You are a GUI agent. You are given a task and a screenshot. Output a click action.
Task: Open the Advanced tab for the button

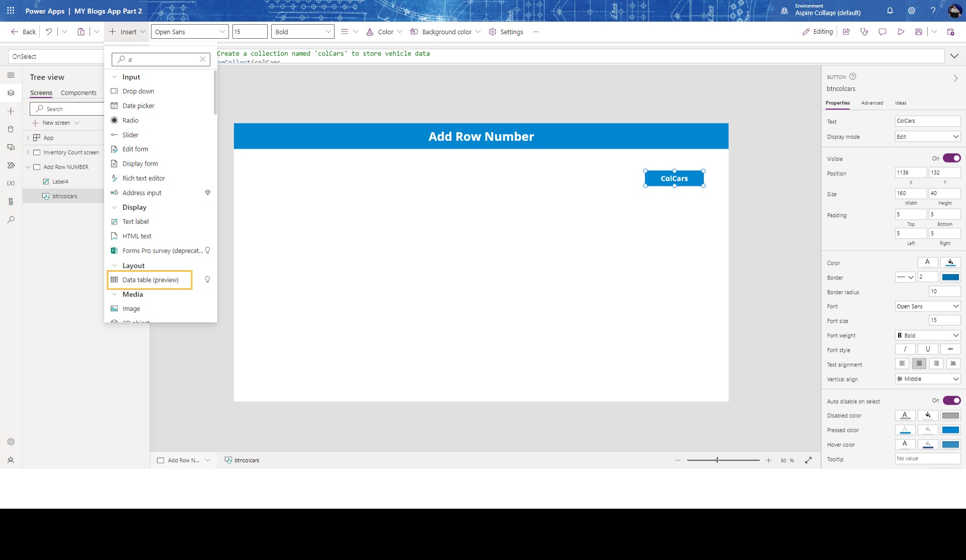coord(872,103)
